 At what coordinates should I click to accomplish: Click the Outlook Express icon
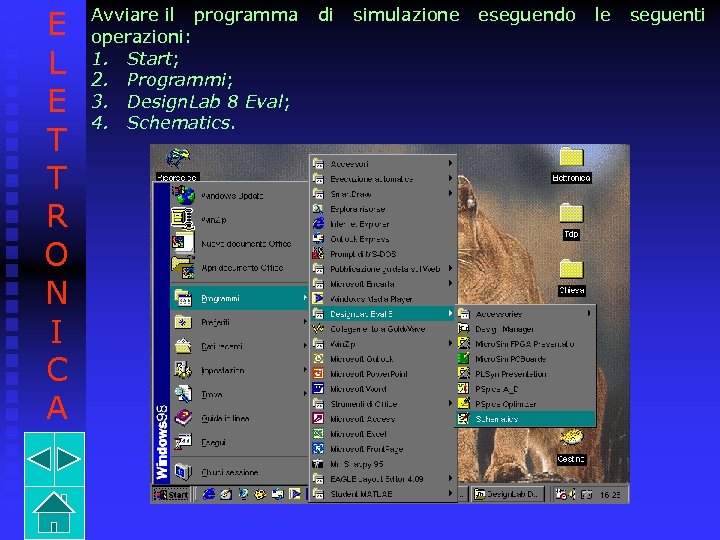coord(318,239)
